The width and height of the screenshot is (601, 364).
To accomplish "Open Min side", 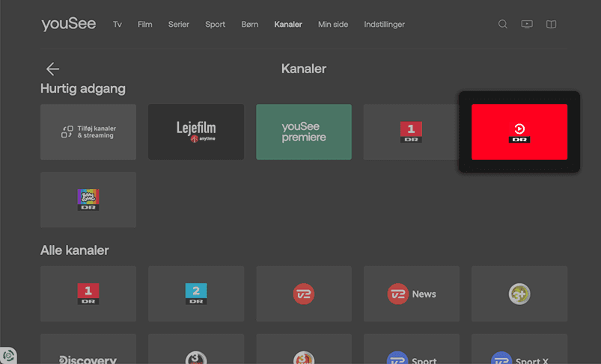I will tap(333, 25).
